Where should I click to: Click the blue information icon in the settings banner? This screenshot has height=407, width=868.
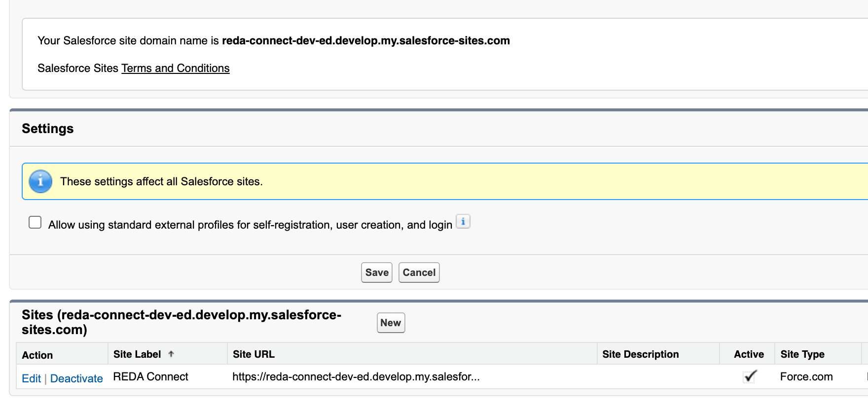click(40, 181)
